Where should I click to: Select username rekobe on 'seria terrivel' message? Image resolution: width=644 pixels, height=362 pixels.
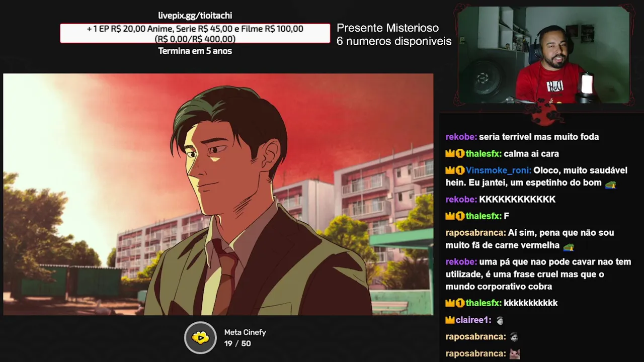(461, 137)
